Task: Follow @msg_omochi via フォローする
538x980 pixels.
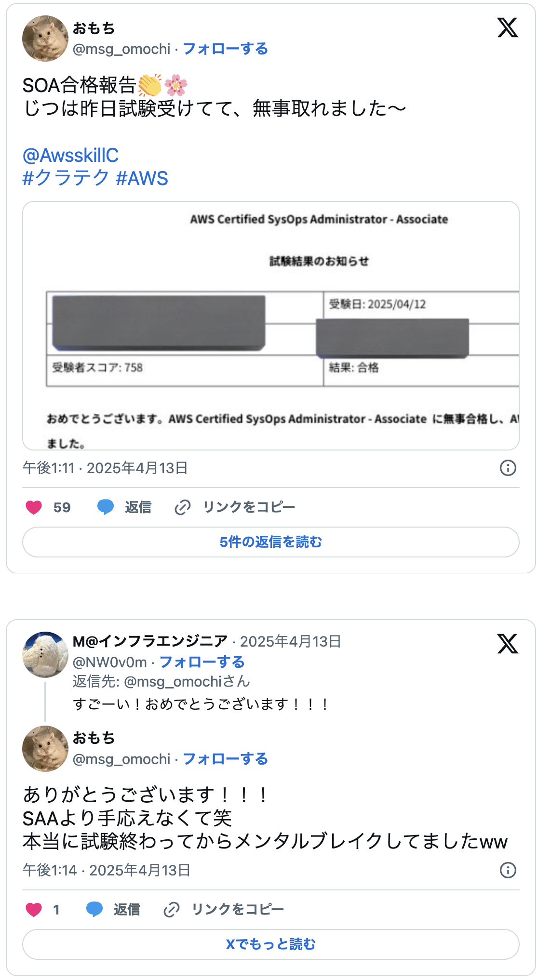Action: click(226, 48)
